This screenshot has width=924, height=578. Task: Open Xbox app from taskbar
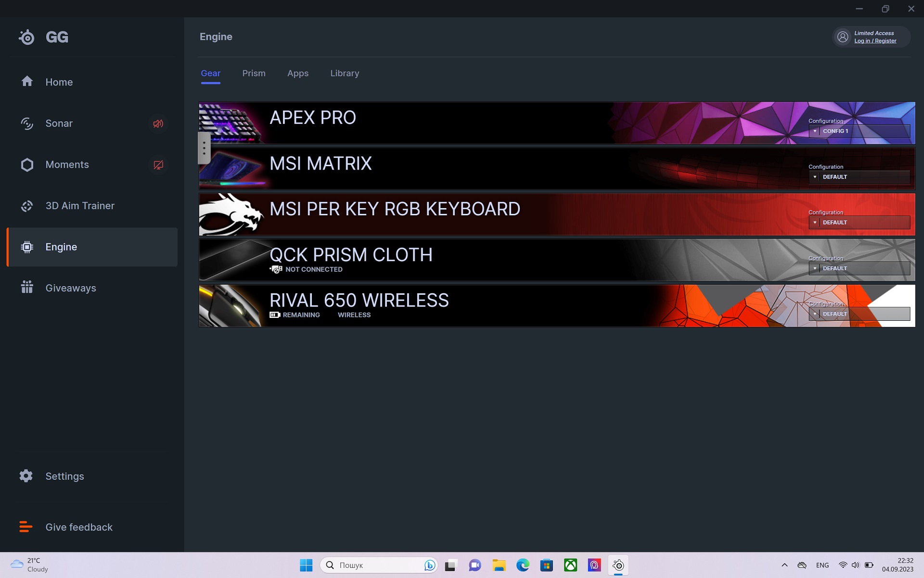coord(571,565)
